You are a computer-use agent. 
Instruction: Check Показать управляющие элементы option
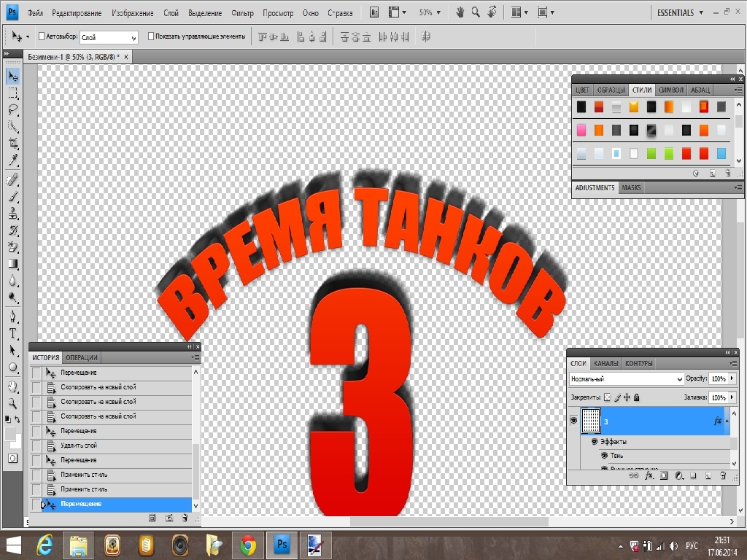point(151,36)
